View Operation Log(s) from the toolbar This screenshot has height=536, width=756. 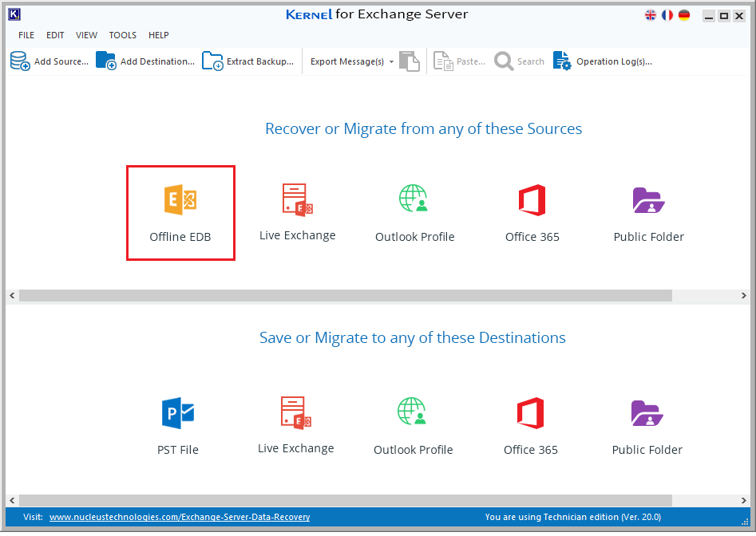pos(603,61)
